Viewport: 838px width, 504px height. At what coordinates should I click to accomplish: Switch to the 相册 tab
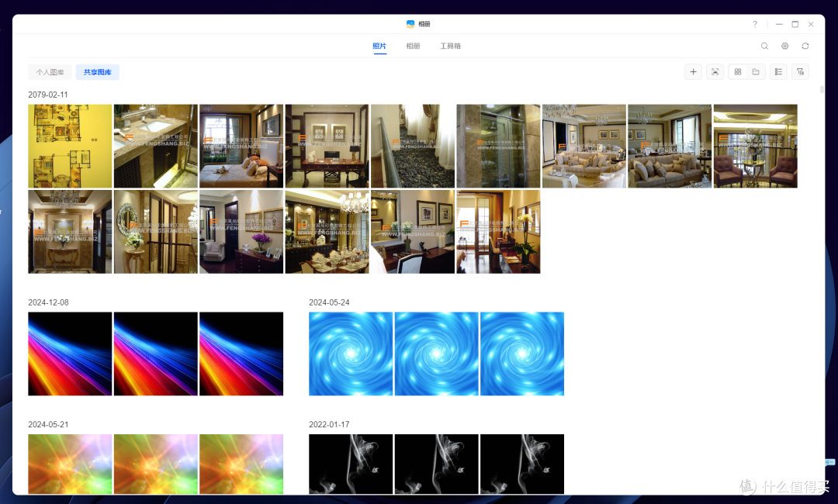pyautogui.click(x=413, y=46)
